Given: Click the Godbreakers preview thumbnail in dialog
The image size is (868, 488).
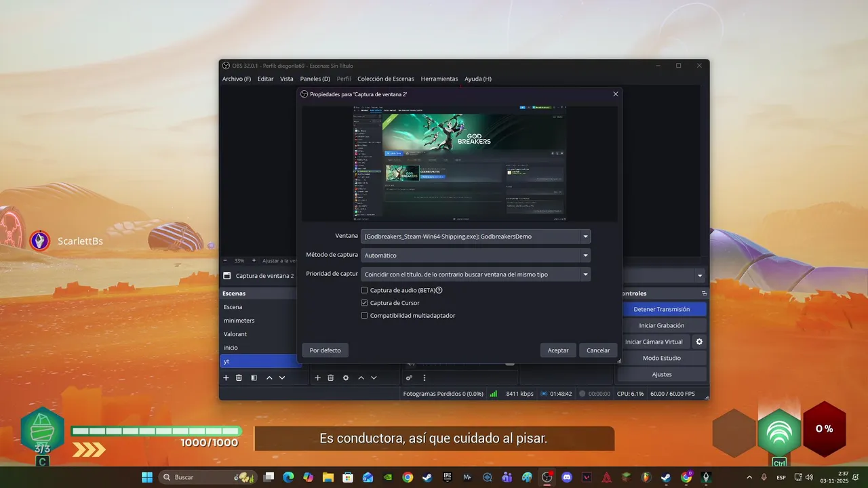Looking at the screenshot, I should tap(459, 163).
